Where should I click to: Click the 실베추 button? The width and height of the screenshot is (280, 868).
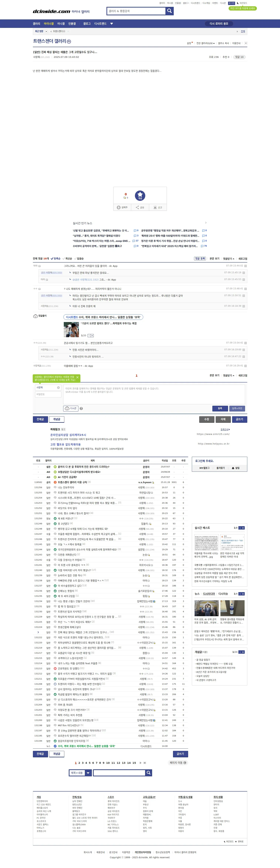click(x=122, y=207)
